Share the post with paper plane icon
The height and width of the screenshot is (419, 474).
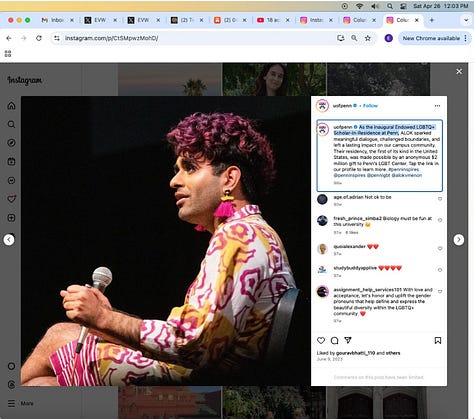pos(348,340)
